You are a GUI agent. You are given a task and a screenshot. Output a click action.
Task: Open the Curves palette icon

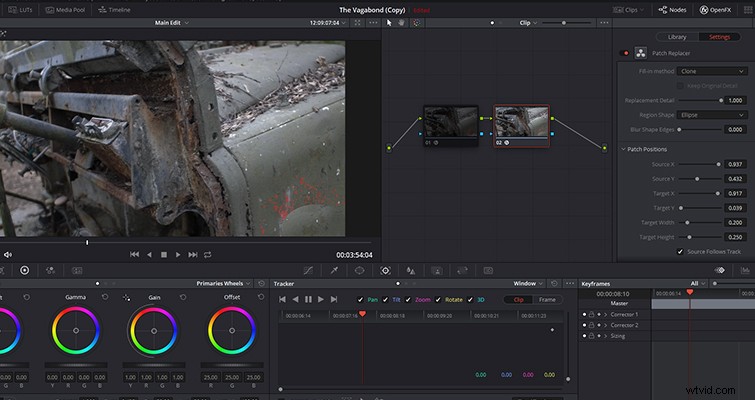[308, 271]
